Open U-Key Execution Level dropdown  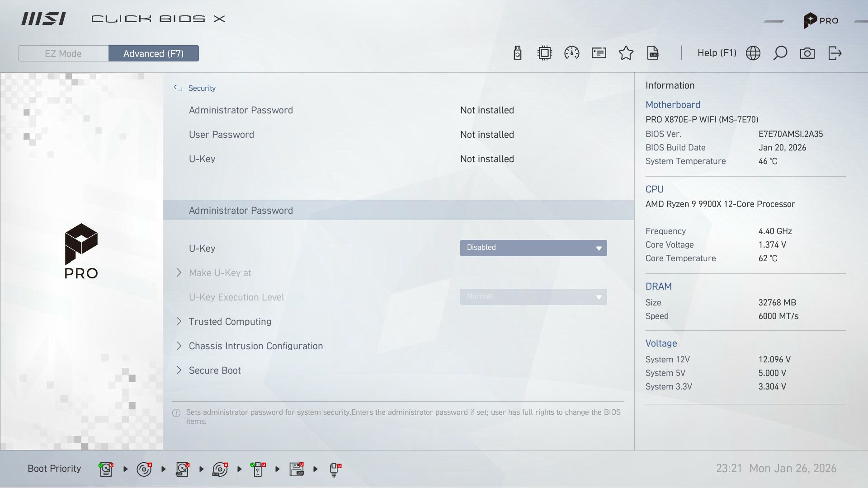[533, 297]
